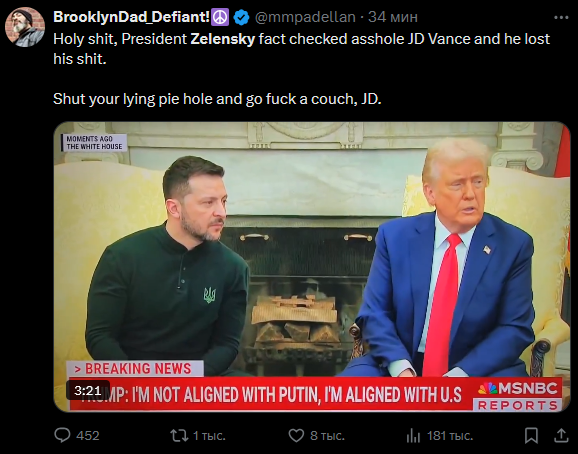Click the 1 тыс. reposts count
This screenshot has height=454, width=578.
click(x=209, y=436)
